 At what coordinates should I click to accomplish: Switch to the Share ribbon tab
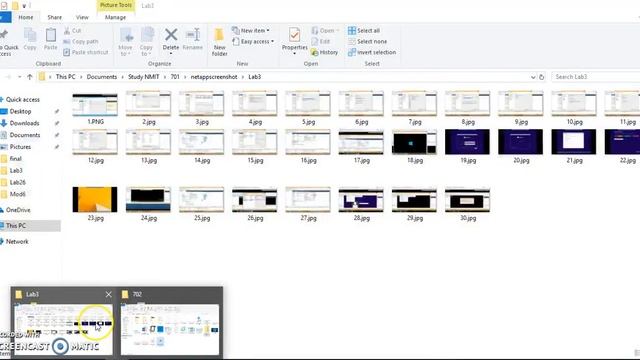tap(55, 17)
